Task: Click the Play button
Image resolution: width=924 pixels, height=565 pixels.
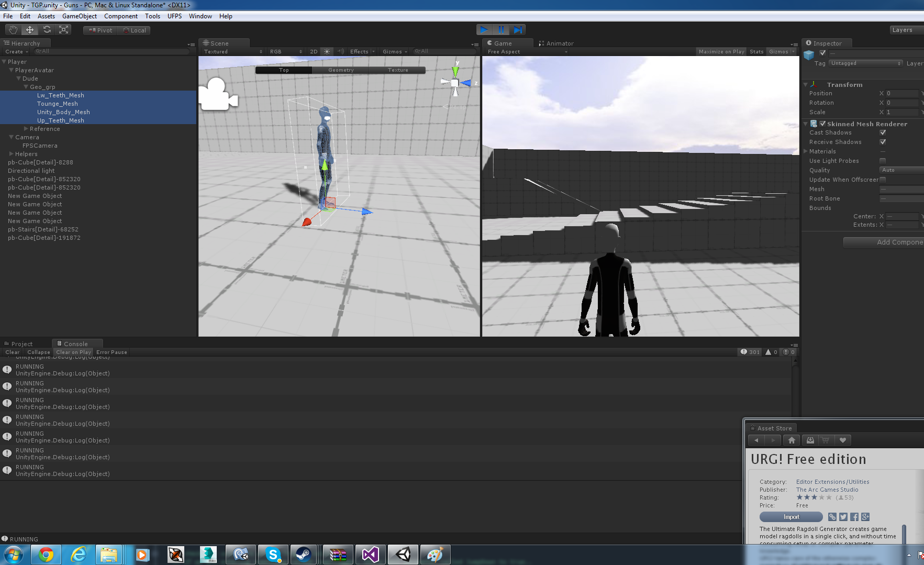Action: coord(484,30)
